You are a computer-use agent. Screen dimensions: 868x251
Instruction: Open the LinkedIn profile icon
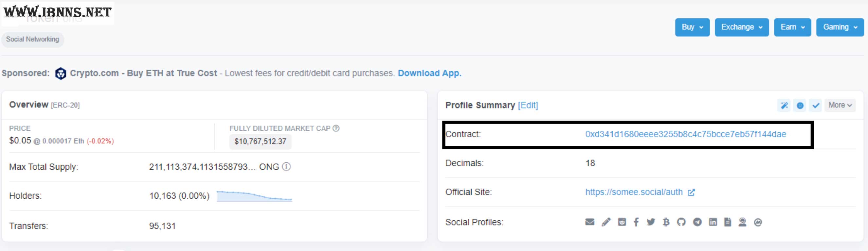tap(713, 222)
